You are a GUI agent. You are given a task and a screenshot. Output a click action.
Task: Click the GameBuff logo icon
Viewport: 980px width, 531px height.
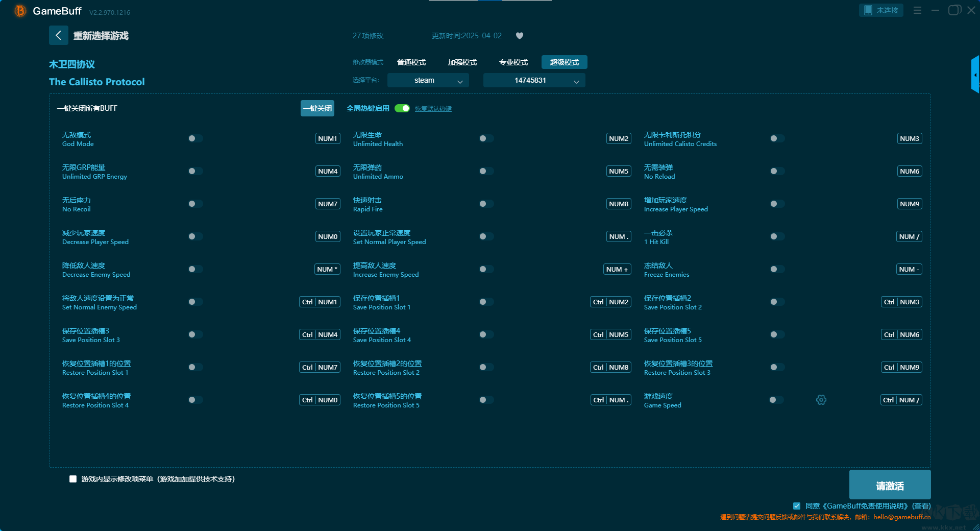click(x=20, y=11)
